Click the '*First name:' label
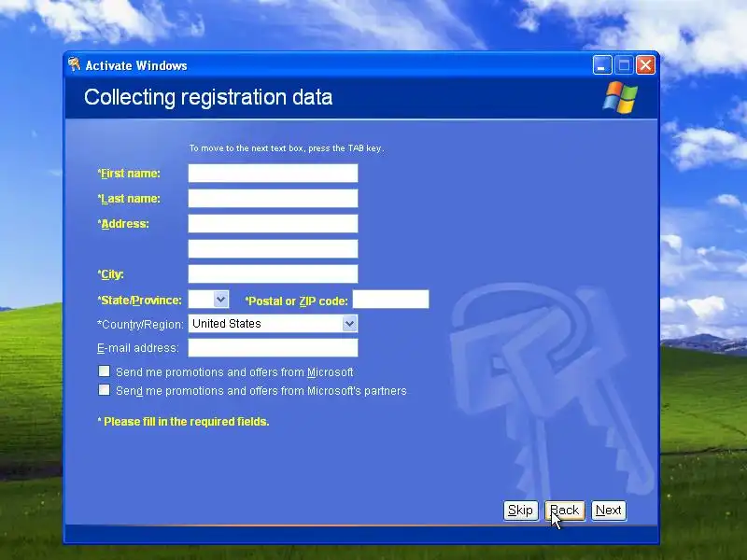 click(x=129, y=174)
